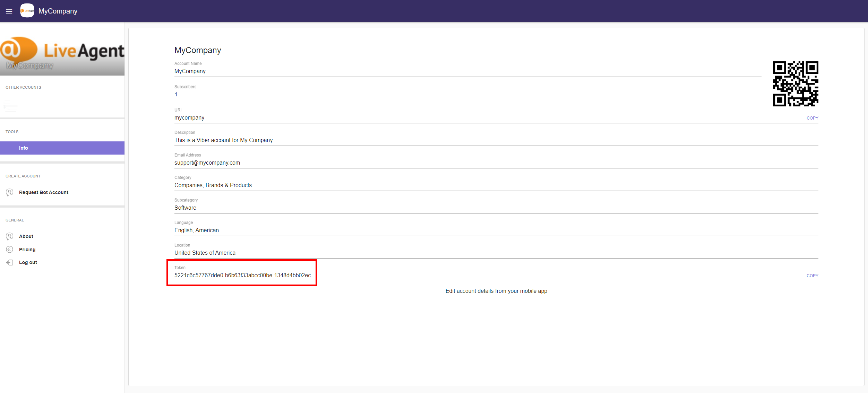Open the Language selector showing English, American
Viewport: 868px width, 393px height.
pos(196,230)
